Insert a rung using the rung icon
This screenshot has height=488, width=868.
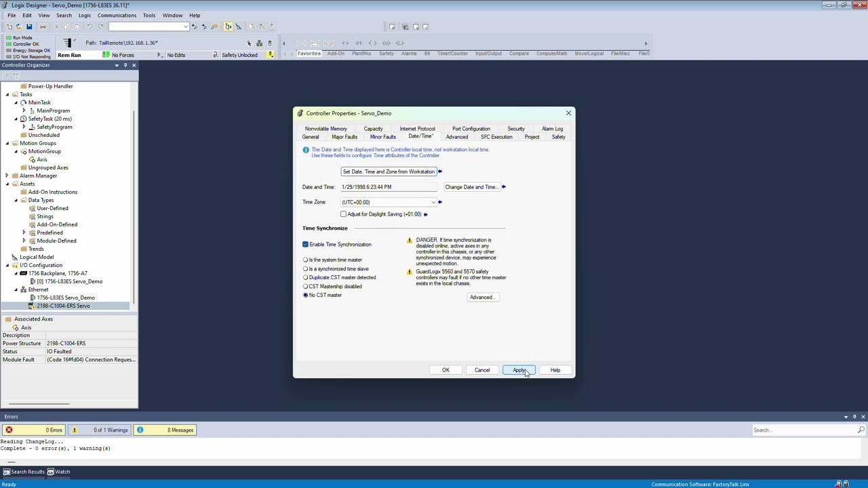pyautogui.click(x=302, y=43)
